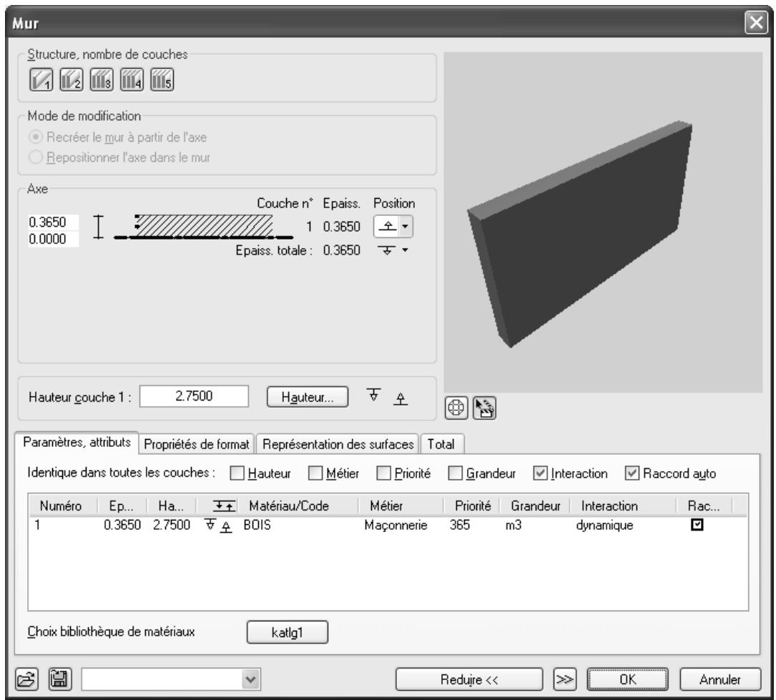The height and width of the screenshot is (700, 776).
Task: Switch to Propriétés de format tab
Action: (197, 444)
